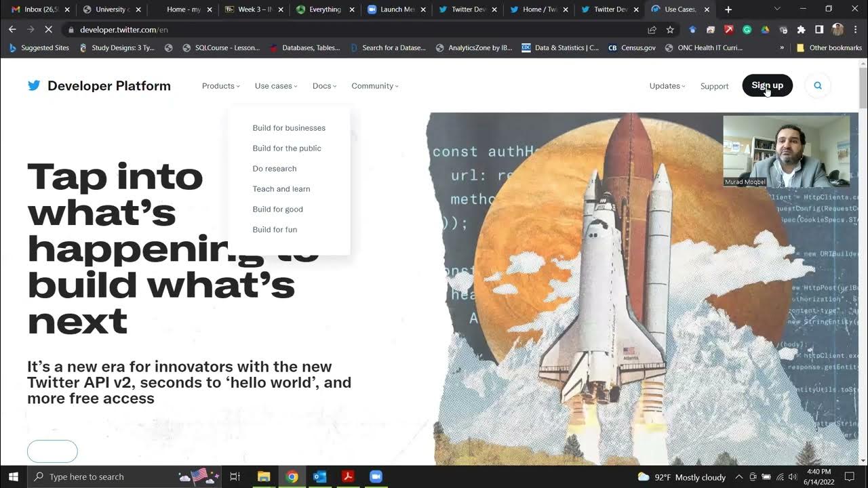The image size is (868, 488).
Task: Select Build for fun
Action: pos(275,230)
